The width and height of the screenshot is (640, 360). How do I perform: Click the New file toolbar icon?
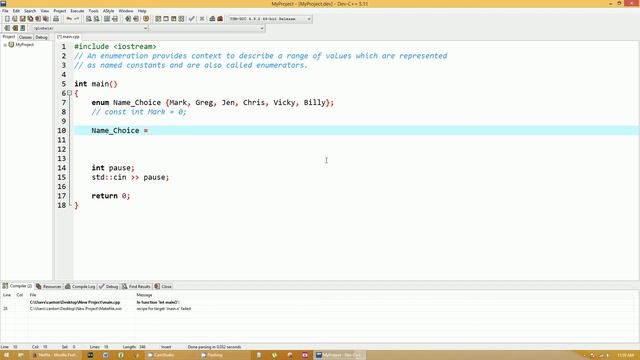pos(7,19)
